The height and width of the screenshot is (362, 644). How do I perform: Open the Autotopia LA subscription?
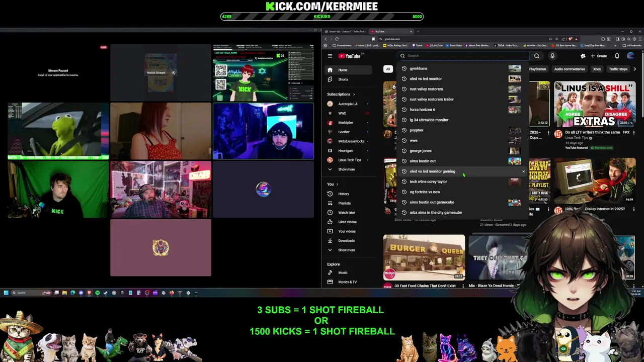click(x=347, y=104)
